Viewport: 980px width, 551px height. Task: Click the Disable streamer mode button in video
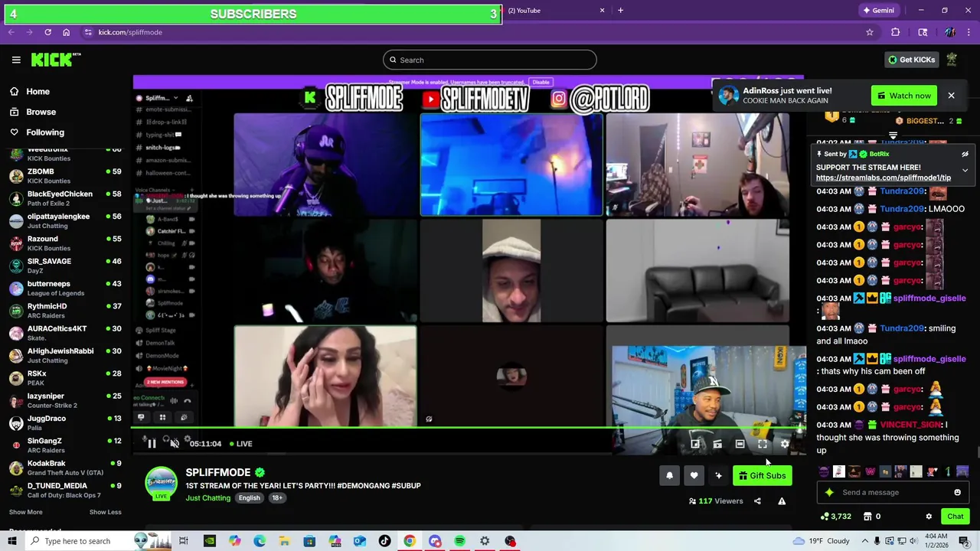[x=541, y=82]
